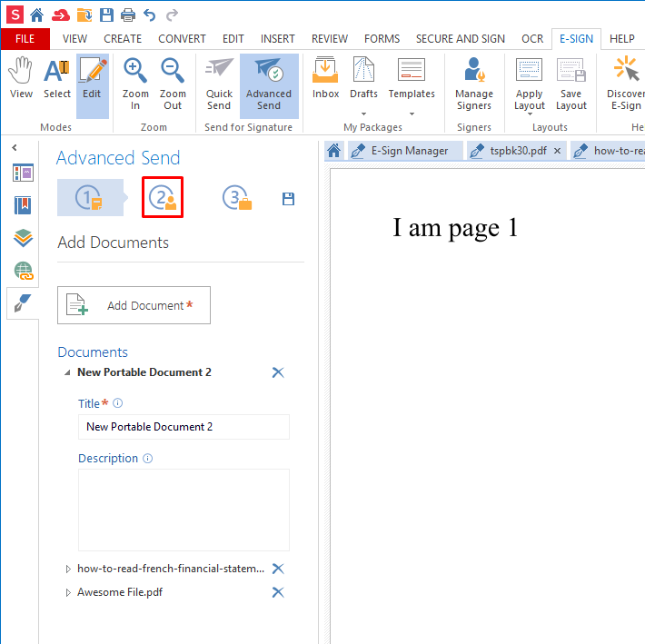Open the SECURE AND SIGN ribbon tab
The image size is (645, 644).
coord(460,39)
